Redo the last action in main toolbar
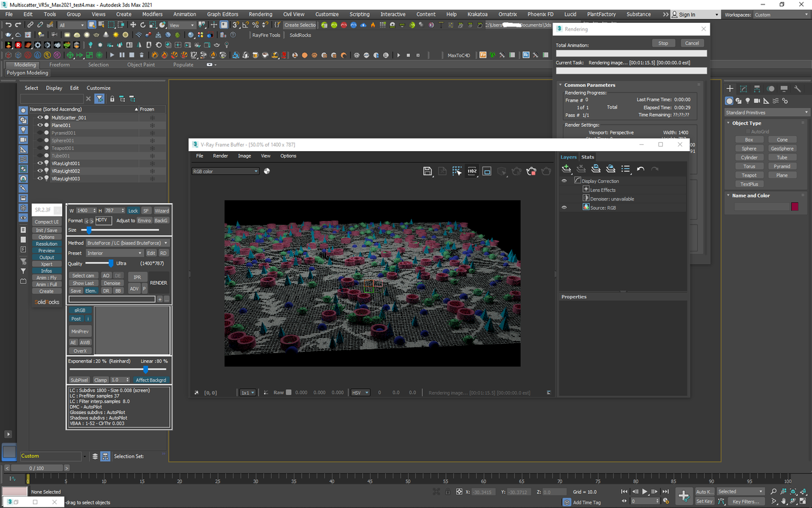812x508 pixels. click(18, 25)
